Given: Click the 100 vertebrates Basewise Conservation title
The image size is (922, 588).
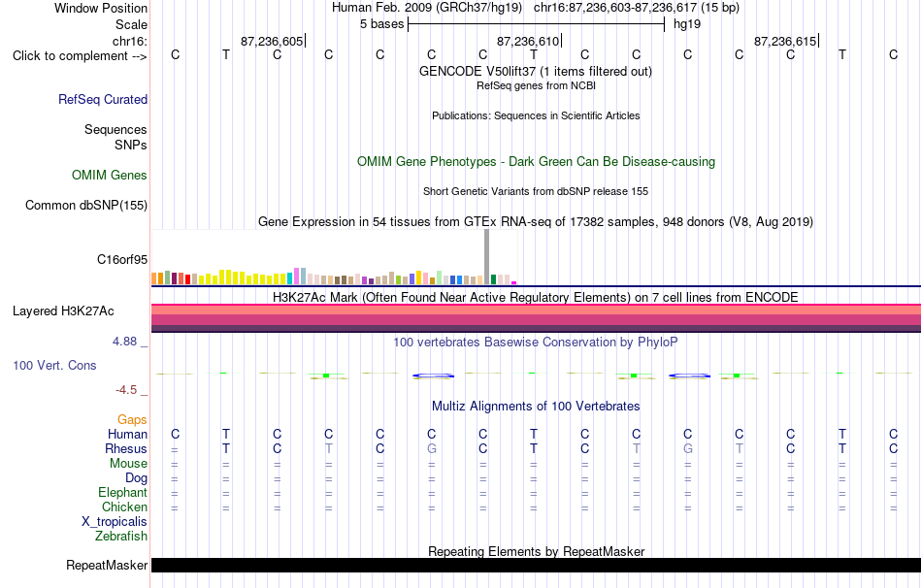Looking at the screenshot, I should point(535,343).
